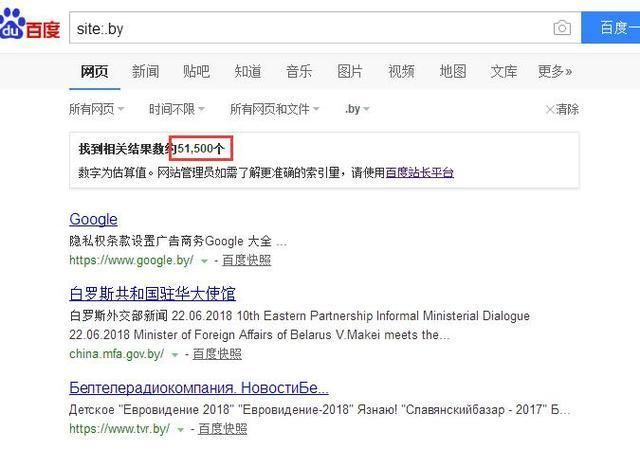This screenshot has height=449, width=640.
Task: Open the 白罗斯共和国驻华大使馆 result
Action: point(153,294)
